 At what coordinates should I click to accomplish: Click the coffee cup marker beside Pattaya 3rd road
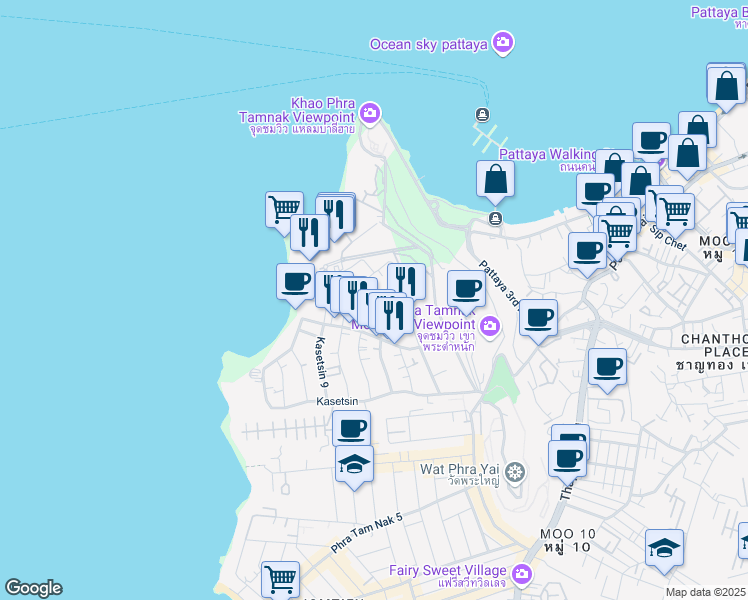click(538, 321)
